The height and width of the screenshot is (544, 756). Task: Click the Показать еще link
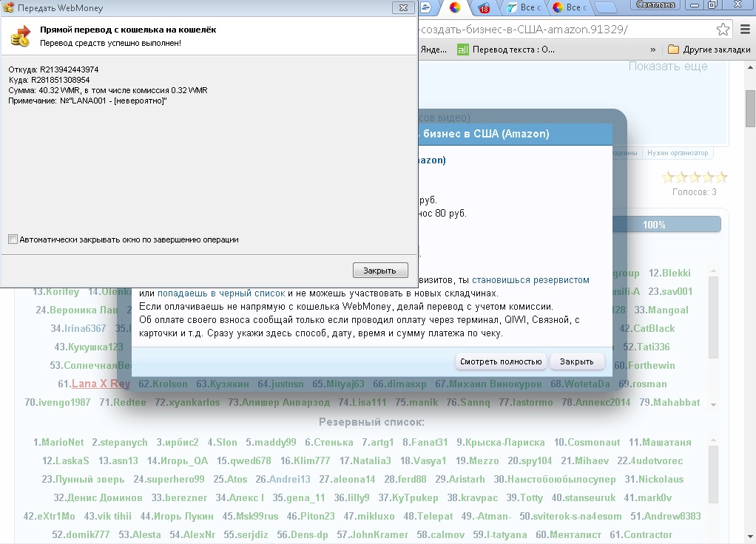[668, 67]
